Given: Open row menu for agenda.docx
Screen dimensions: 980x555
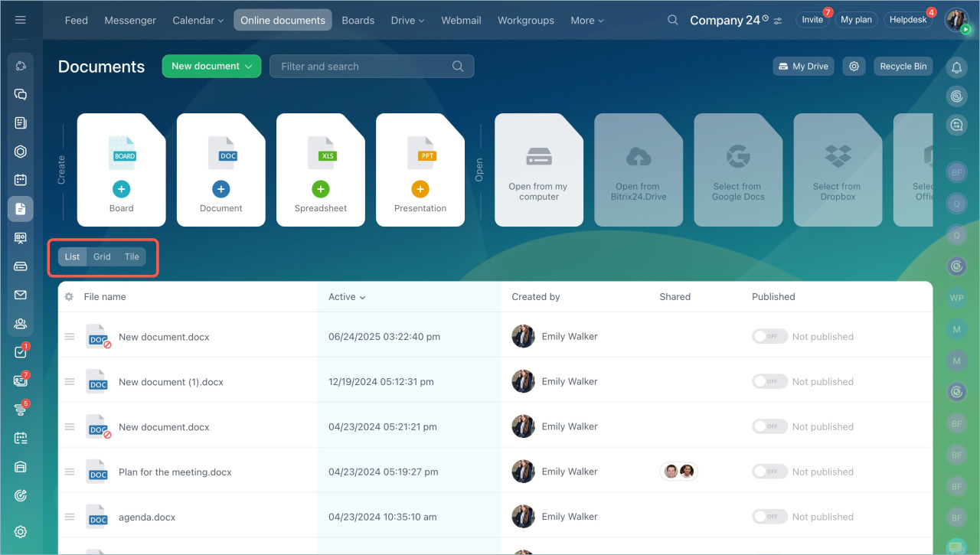Looking at the screenshot, I should [x=70, y=517].
